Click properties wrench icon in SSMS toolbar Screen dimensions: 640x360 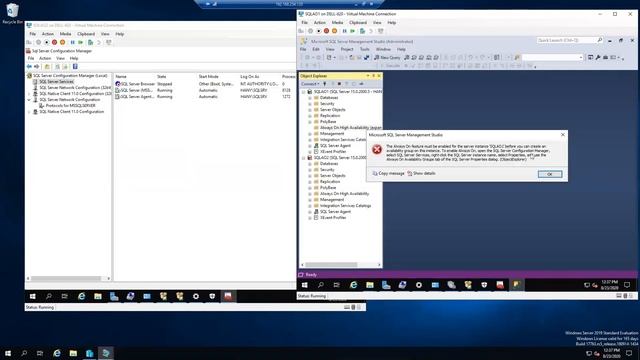(598, 58)
